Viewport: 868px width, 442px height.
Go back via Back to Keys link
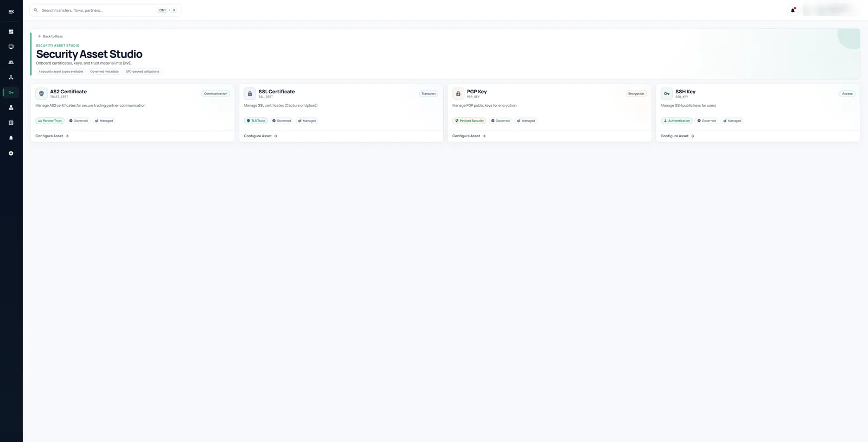[x=50, y=36]
